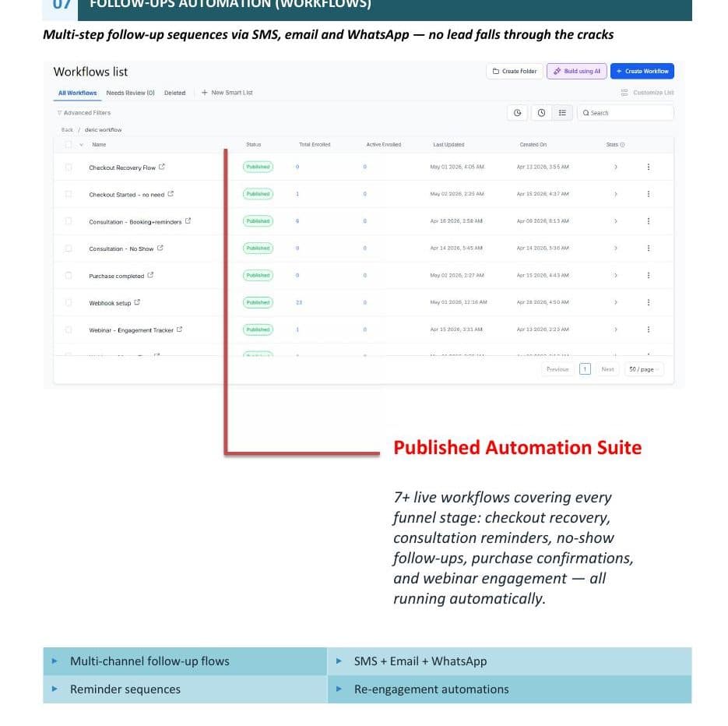Switch to the Deleted tab
Image resolution: width=728 pixels, height=726 pixels.
click(x=174, y=93)
